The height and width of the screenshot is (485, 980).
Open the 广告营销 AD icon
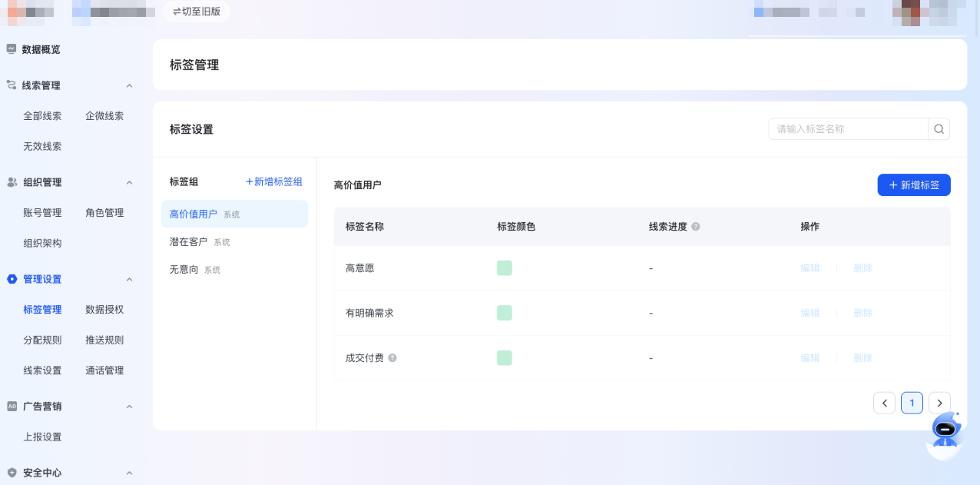click(11, 406)
